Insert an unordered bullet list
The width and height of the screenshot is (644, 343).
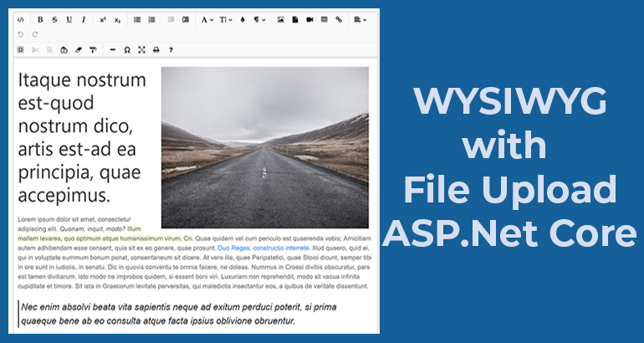[x=137, y=20]
